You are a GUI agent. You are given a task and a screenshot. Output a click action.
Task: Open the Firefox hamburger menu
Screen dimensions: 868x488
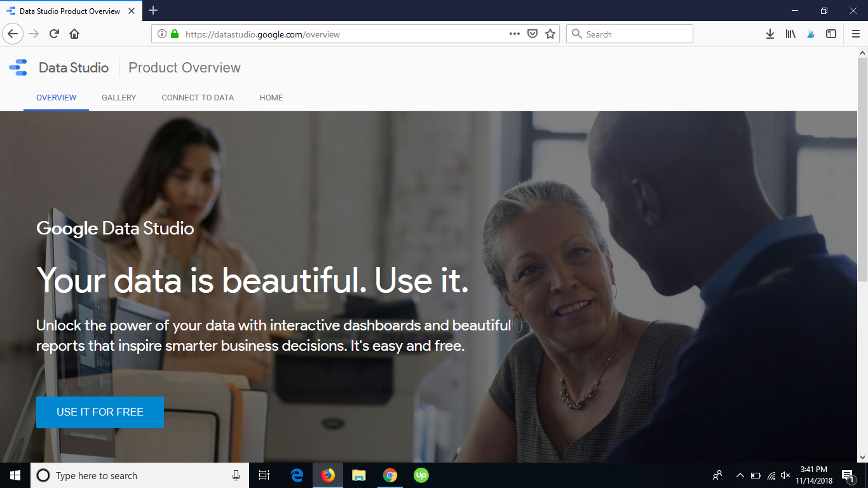pyautogui.click(x=856, y=34)
